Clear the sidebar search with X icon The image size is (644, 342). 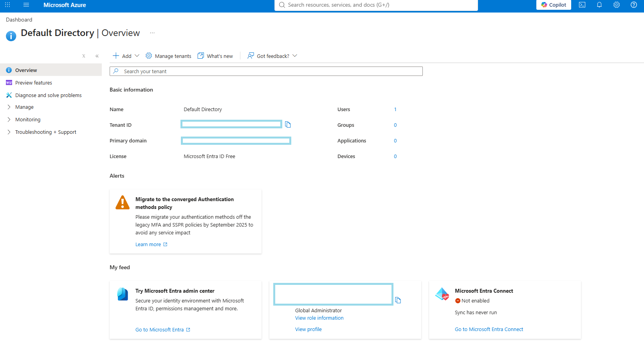[84, 56]
